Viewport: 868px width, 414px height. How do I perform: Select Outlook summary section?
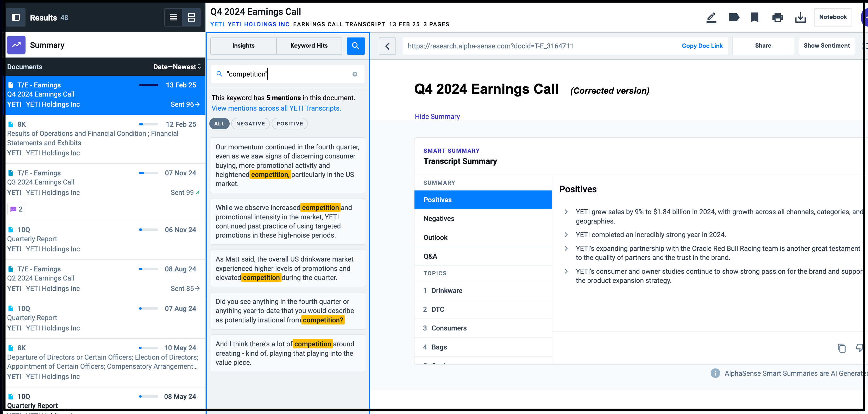(x=483, y=238)
